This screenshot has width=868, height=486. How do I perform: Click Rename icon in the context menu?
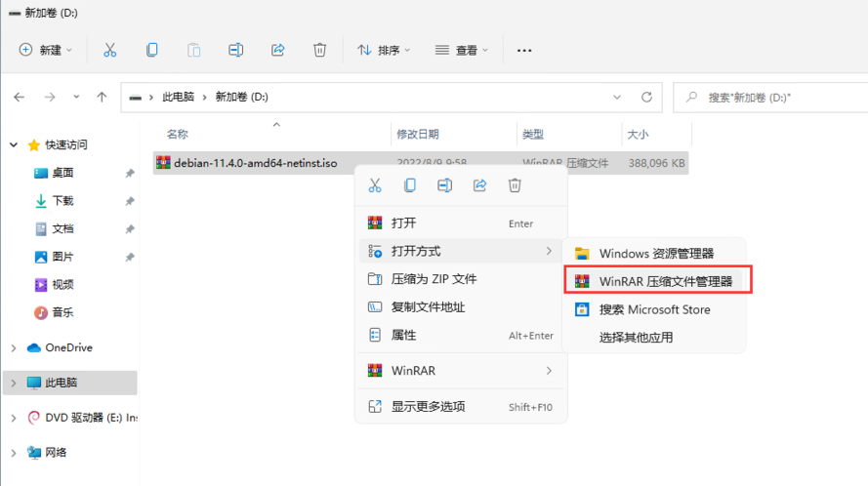click(x=444, y=185)
